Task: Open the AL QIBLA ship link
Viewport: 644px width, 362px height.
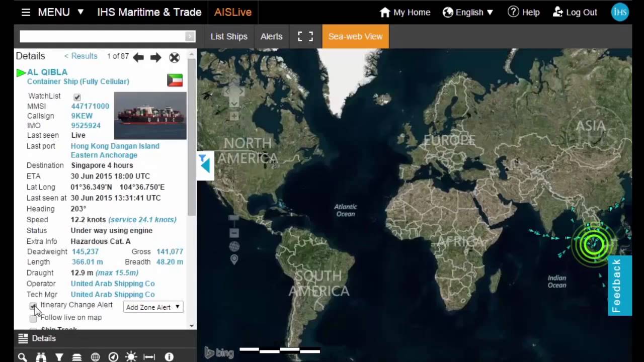Action: (47, 72)
